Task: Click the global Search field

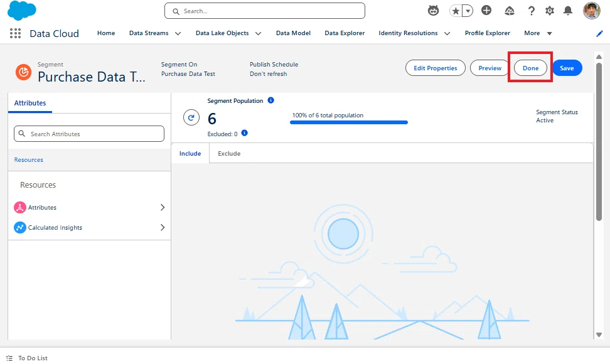Action: coord(265,11)
